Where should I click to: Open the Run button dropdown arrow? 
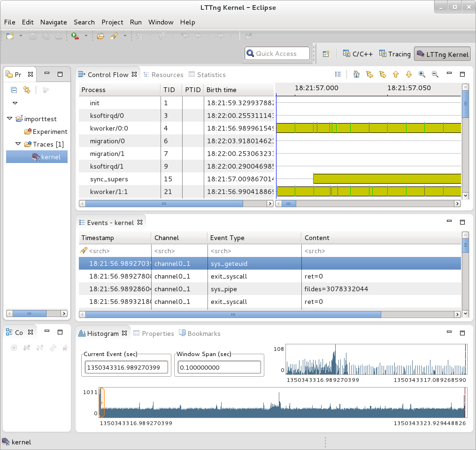86,36
